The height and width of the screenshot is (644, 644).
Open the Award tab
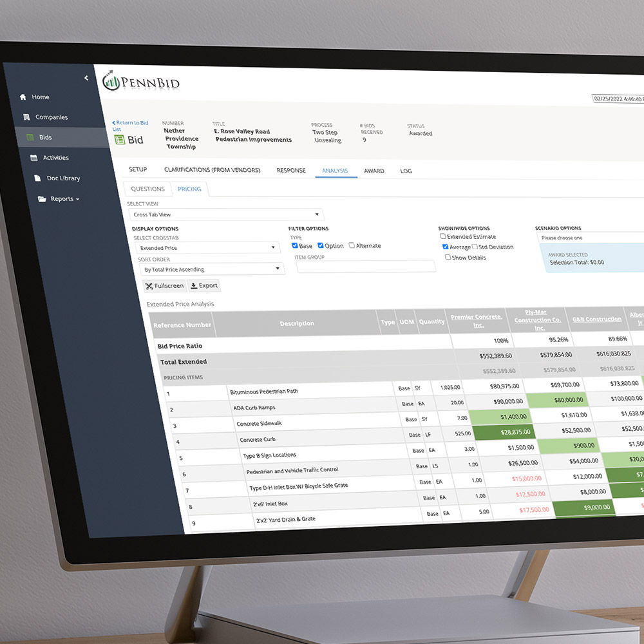(x=374, y=171)
